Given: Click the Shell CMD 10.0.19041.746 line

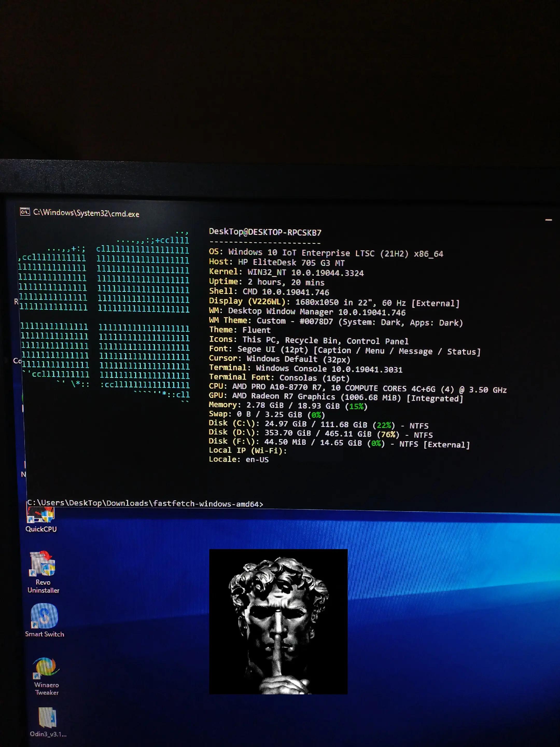Looking at the screenshot, I should (x=269, y=292).
